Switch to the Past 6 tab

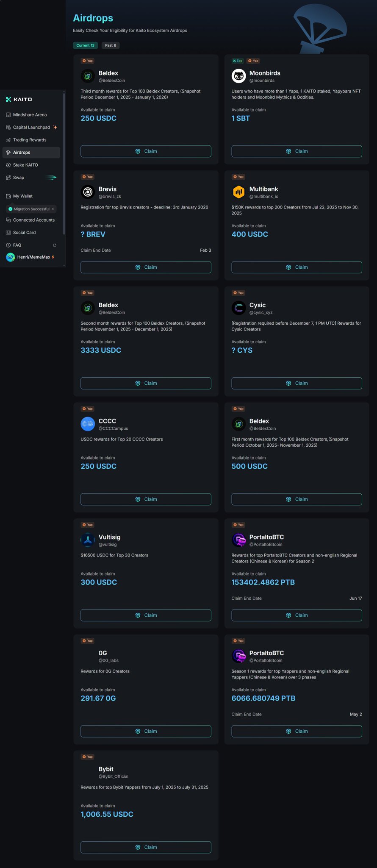pyautogui.click(x=111, y=45)
